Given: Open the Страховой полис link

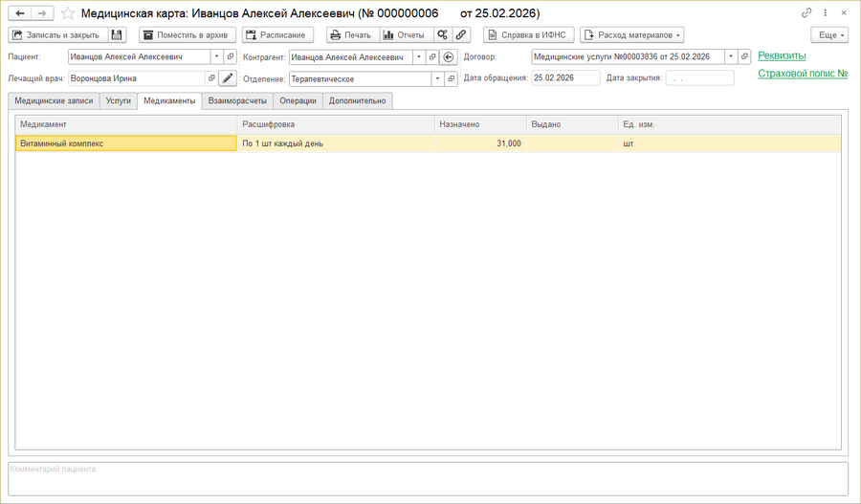Looking at the screenshot, I should pyautogui.click(x=803, y=74).
